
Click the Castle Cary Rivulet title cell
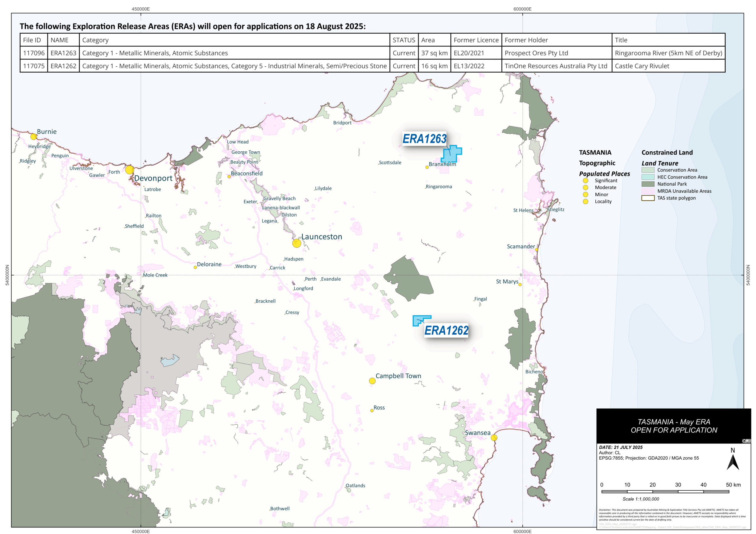641,66
